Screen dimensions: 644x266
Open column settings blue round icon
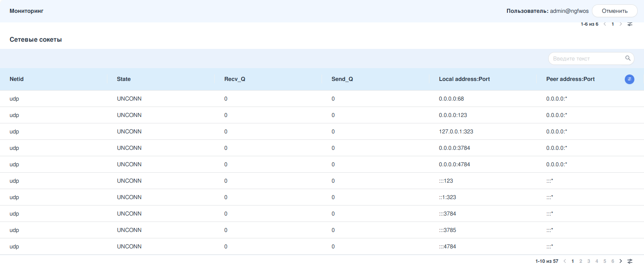pos(630,79)
